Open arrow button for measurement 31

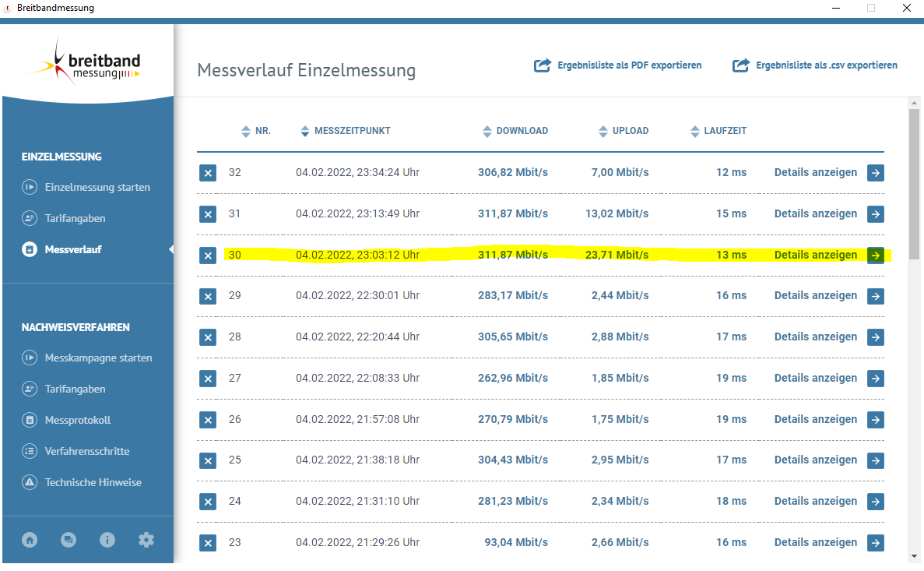(876, 214)
